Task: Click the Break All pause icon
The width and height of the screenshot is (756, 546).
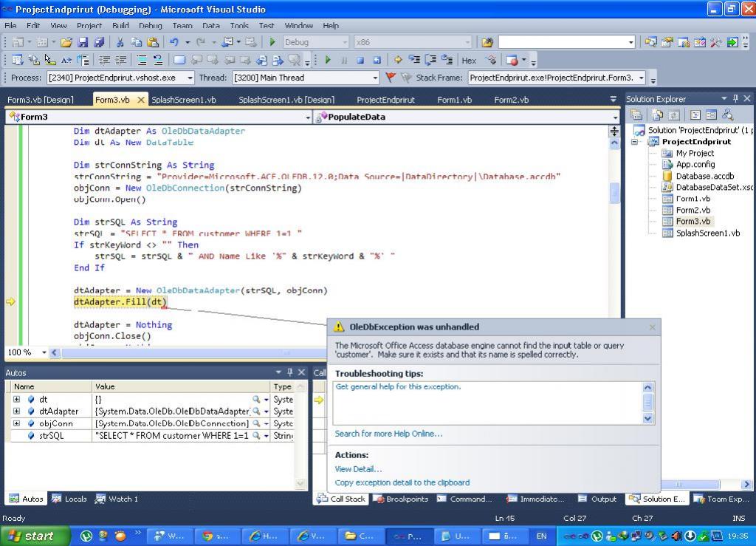Action: pos(344,61)
